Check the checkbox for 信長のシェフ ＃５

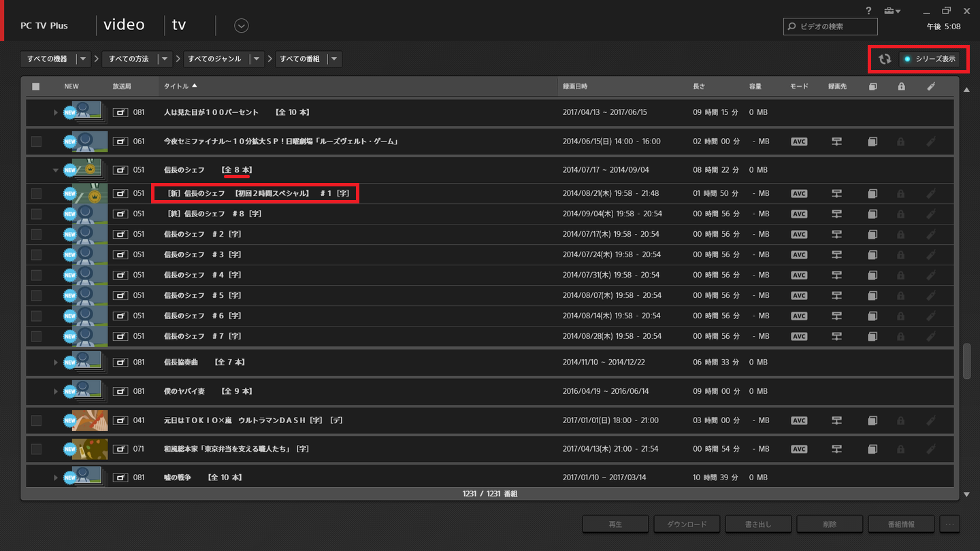[x=36, y=295]
